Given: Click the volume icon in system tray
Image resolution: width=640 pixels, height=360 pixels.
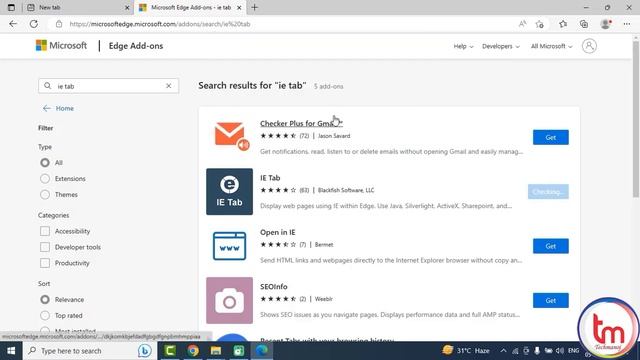Looking at the screenshot, I should pyautogui.click(x=560, y=351).
